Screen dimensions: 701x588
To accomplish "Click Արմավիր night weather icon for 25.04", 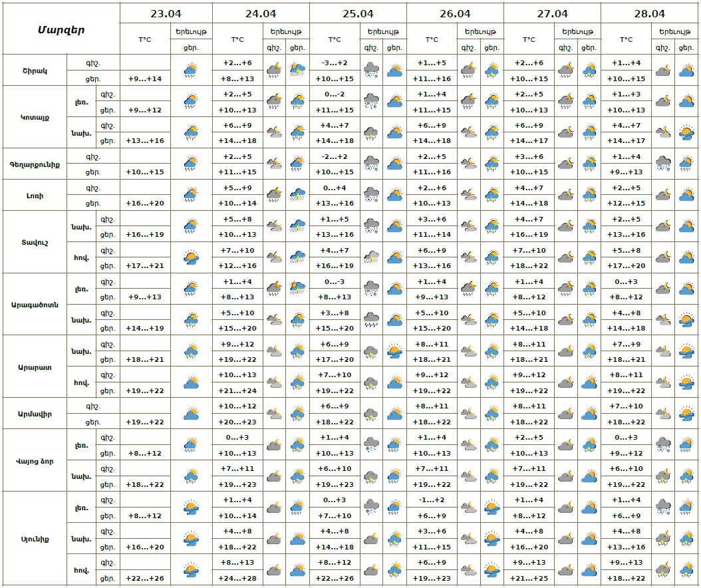I will point(371,414).
